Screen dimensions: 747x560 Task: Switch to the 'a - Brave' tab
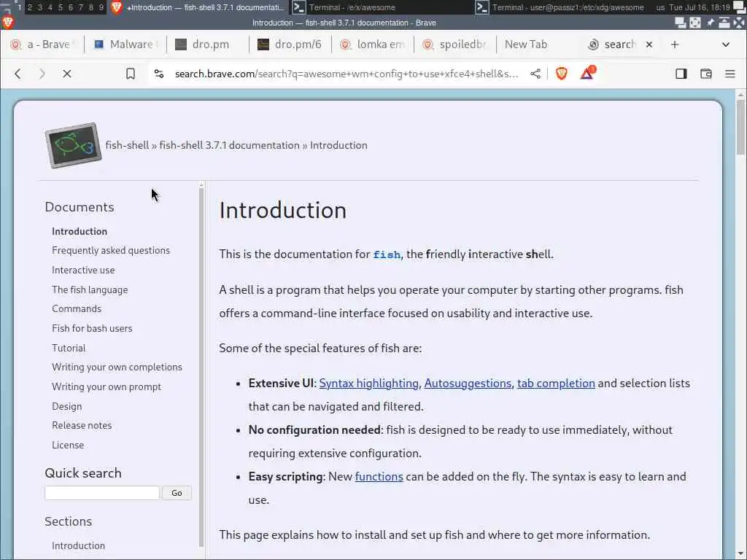tap(42, 44)
